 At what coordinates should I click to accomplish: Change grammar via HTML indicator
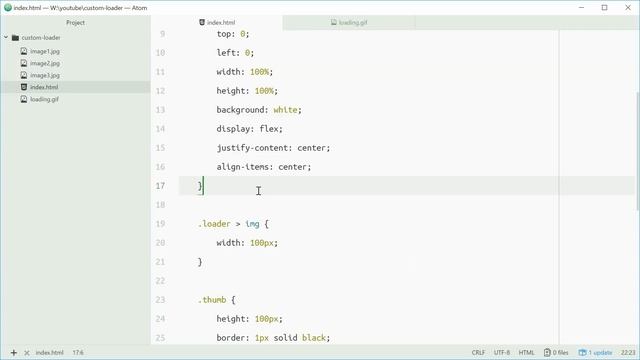[527, 353]
